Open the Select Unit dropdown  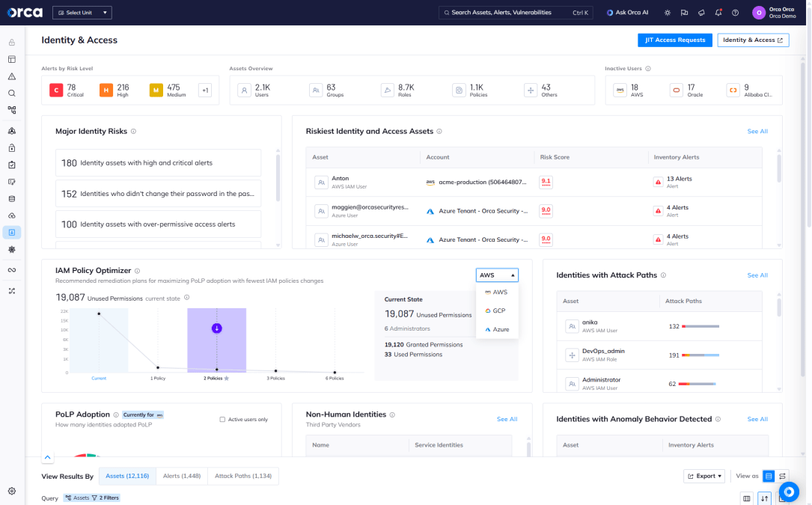[82, 13]
